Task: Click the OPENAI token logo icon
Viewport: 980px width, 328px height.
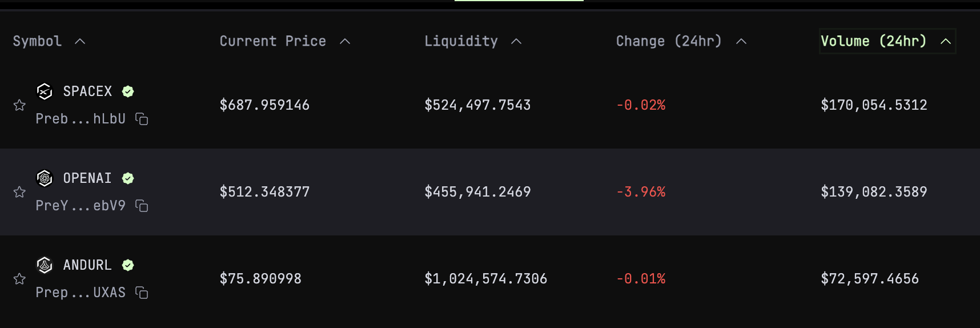Action: (x=45, y=178)
